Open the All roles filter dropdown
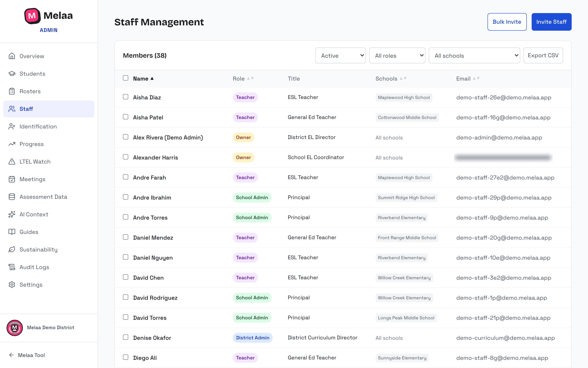 [397, 55]
